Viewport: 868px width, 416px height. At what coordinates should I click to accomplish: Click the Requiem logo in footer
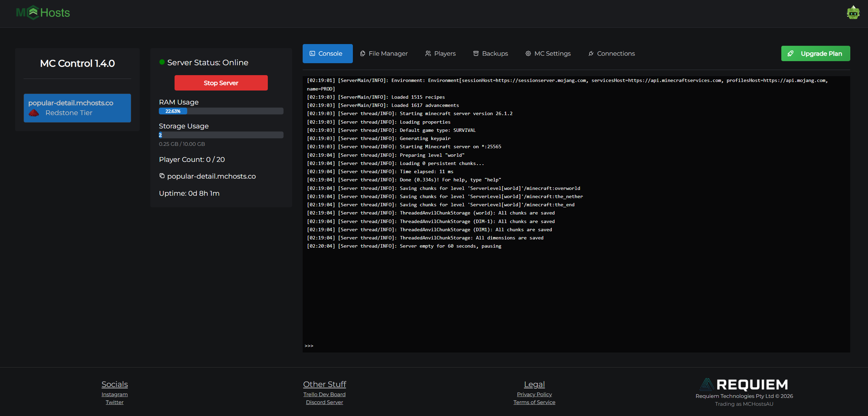(x=744, y=384)
